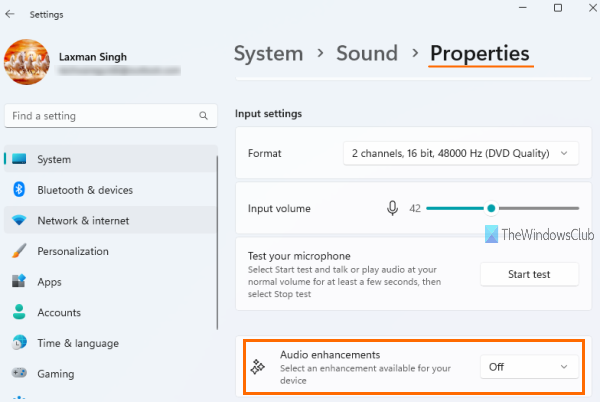This screenshot has width=600, height=402.
Task: Click the Input volume slider handle
Action: [x=491, y=208]
